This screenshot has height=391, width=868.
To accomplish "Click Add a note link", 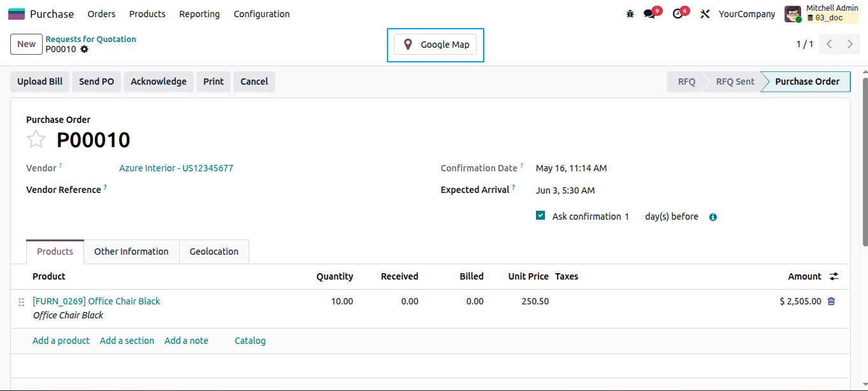I will pos(186,341).
